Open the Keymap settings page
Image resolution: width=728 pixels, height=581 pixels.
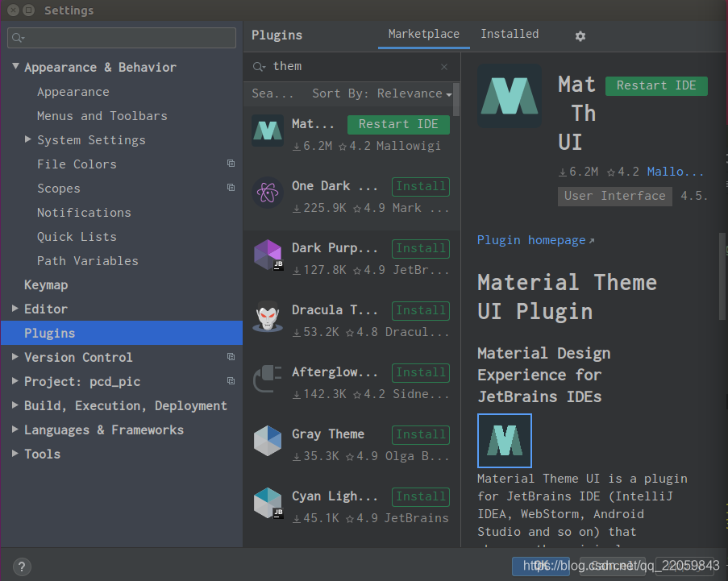pyautogui.click(x=46, y=285)
